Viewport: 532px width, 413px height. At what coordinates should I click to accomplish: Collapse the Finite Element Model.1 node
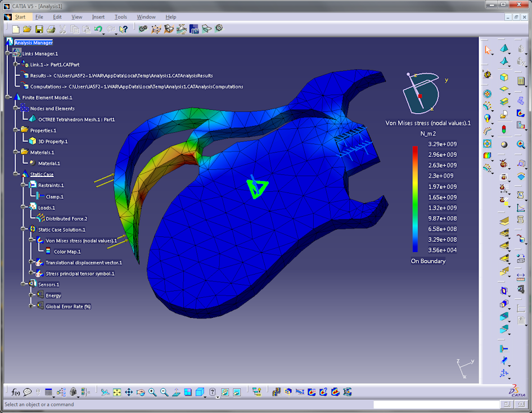8,97
